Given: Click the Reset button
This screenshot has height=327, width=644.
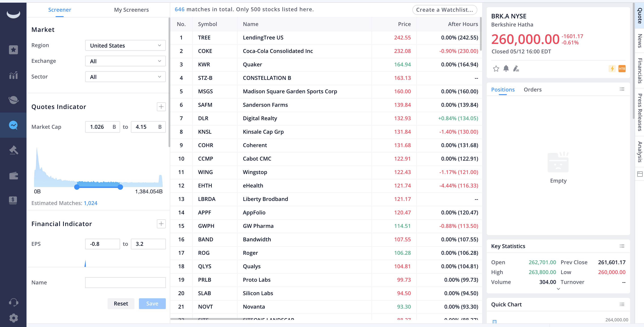Looking at the screenshot, I should click(x=121, y=303).
